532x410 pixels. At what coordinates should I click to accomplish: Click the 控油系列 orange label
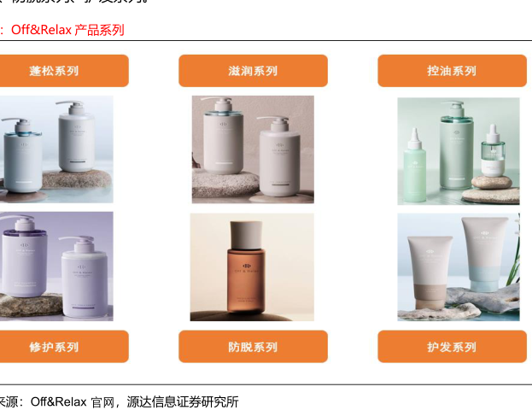point(452,71)
